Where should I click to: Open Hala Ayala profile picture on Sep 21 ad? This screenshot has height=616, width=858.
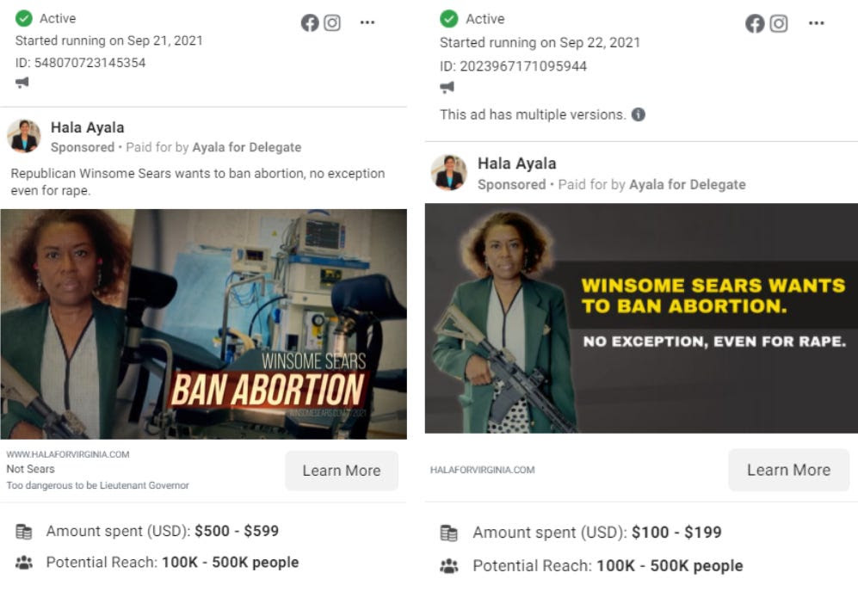(23, 136)
